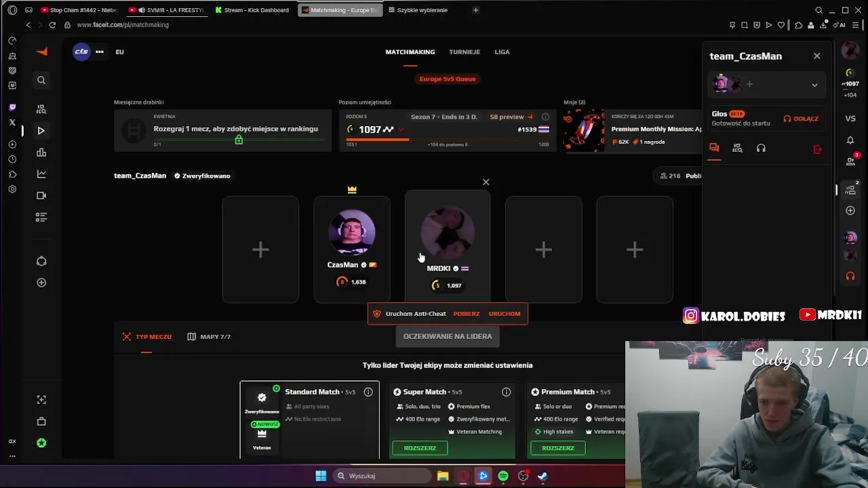Toggle Zweryfikowano option in Standard Match

[262, 403]
